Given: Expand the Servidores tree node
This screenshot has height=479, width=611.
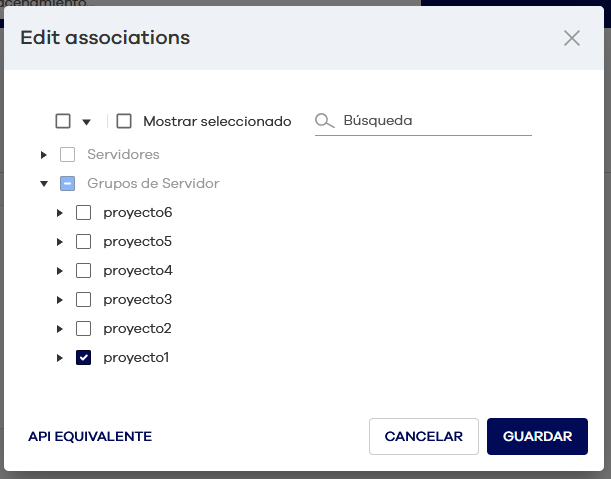Looking at the screenshot, I should pos(44,155).
